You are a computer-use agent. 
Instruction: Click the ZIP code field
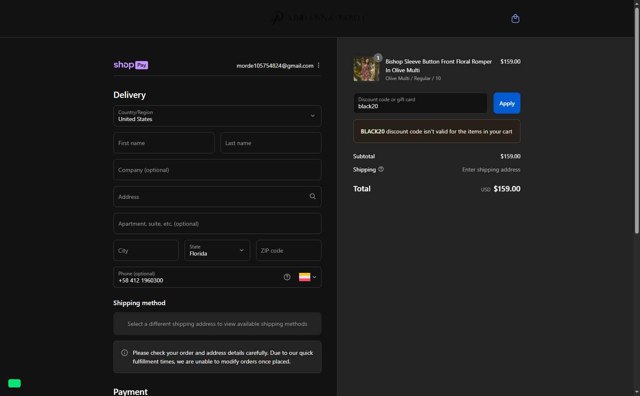tap(289, 250)
